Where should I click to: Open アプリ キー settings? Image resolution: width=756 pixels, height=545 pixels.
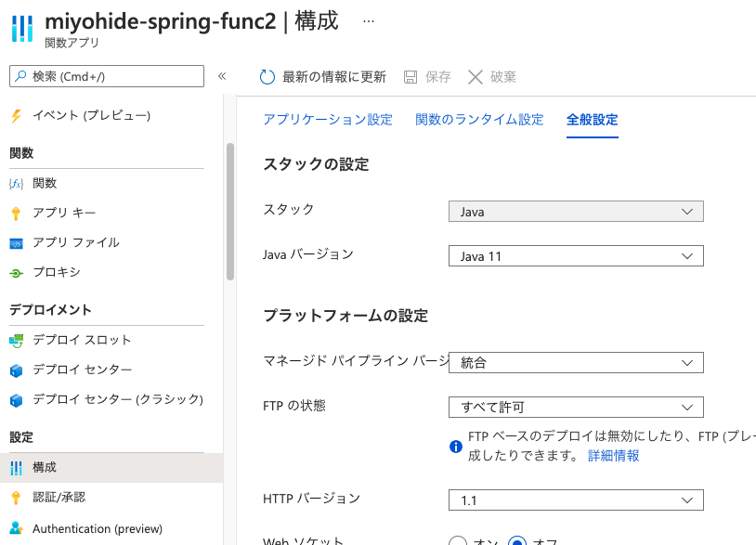point(60,214)
